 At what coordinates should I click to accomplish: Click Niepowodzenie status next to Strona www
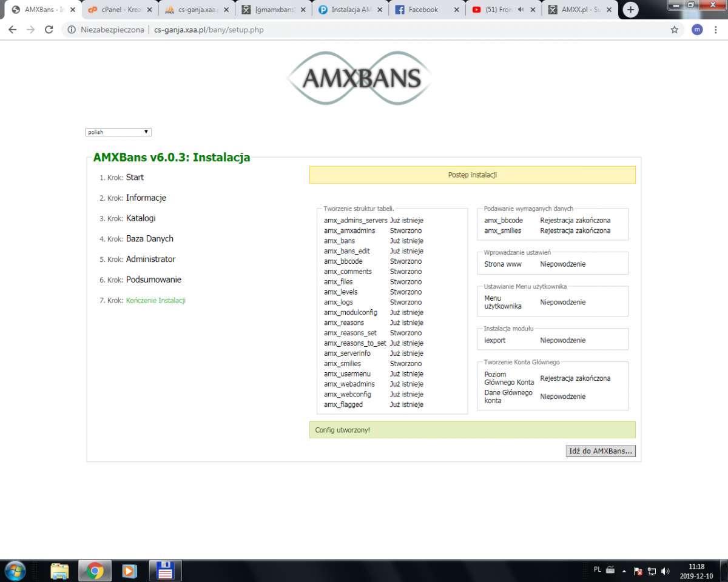[563, 264]
